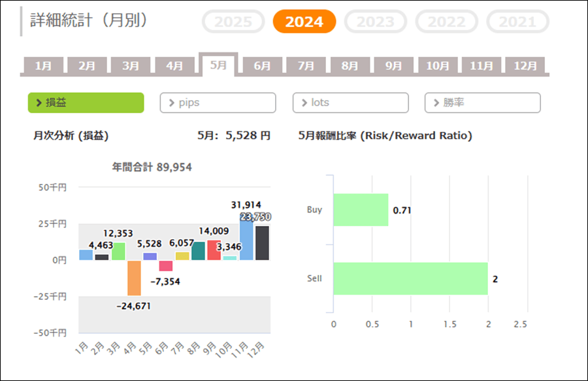The width and height of the screenshot is (588, 381).
Task: Click the 月次分析 (損益) heading
Action: tap(71, 135)
